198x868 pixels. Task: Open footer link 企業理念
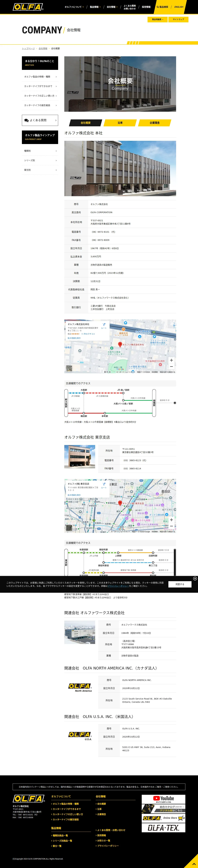coord(101,814)
